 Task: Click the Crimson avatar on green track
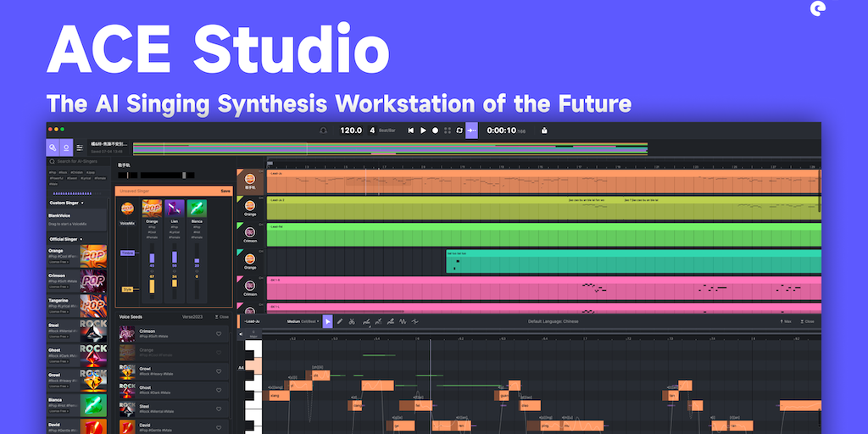click(250, 232)
